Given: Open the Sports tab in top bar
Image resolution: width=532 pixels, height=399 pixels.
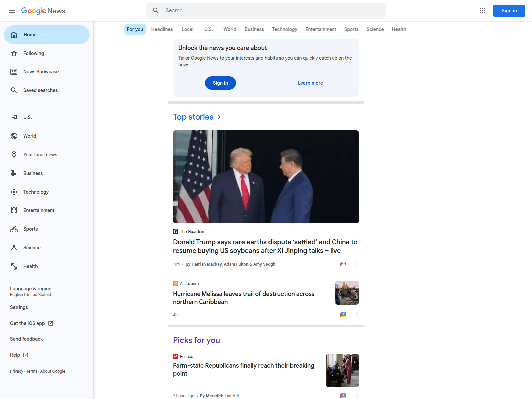Looking at the screenshot, I should pos(351,29).
